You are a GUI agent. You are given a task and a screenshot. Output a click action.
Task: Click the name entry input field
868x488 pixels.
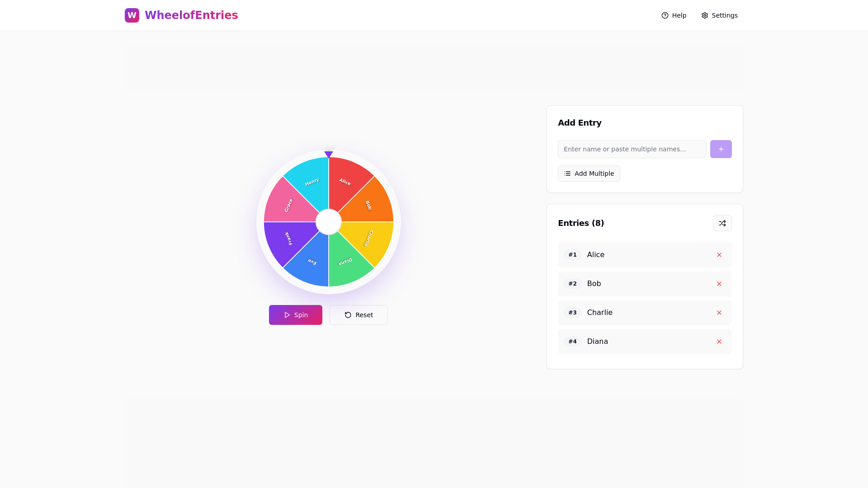click(x=632, y=149)
